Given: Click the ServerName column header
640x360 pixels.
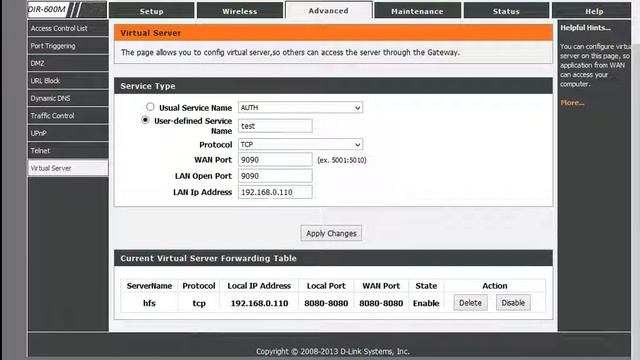Looking at the screenshot, I should 149,286.
